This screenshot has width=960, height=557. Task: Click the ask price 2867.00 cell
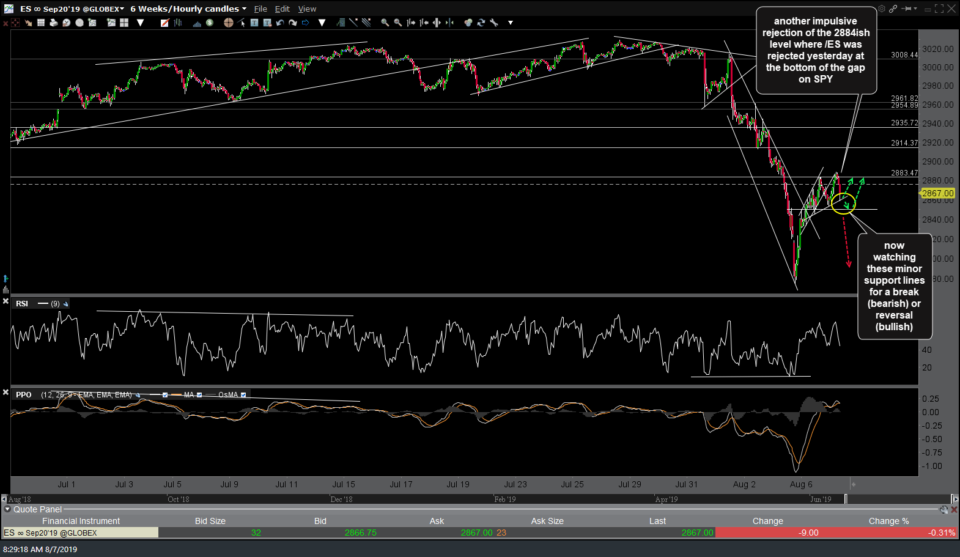476,533
